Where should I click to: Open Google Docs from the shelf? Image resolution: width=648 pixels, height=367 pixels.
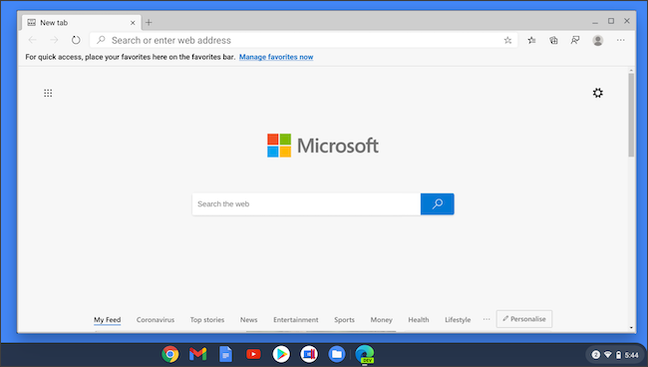pos(226,354)
